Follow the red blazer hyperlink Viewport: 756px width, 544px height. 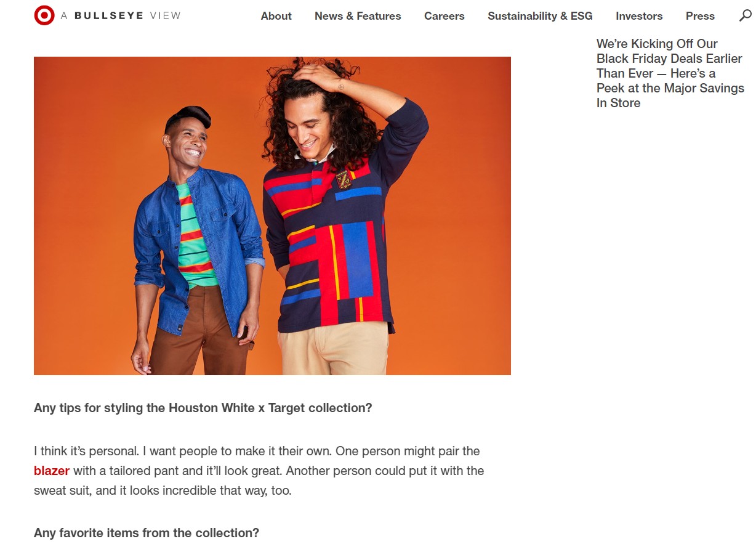pyautogui.click(x=52, y=471)
